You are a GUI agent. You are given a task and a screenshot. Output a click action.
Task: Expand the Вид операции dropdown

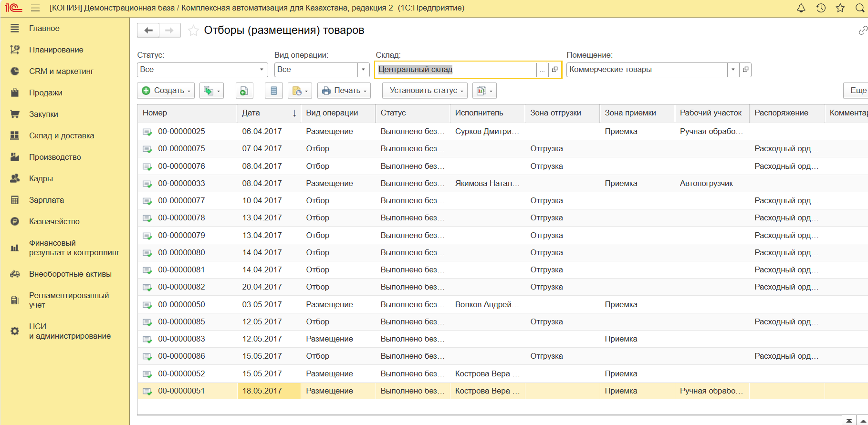[363, 70]
